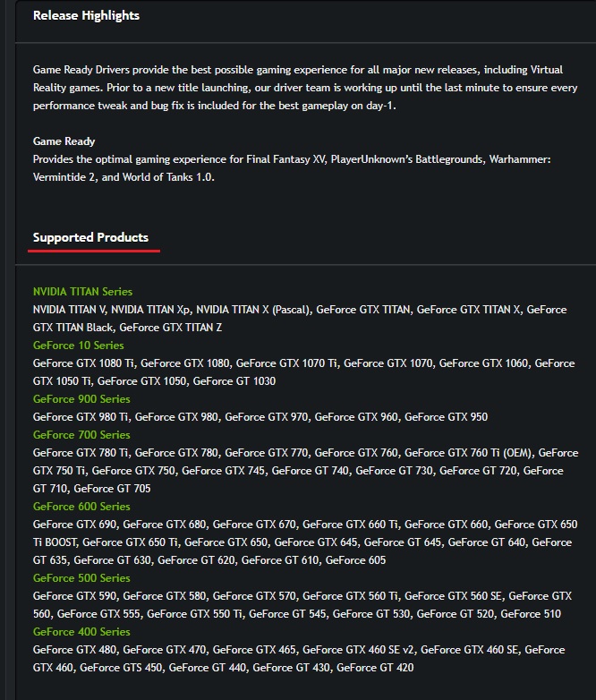Screen dimensions: 596x700
Task: Click the GeForce 600 Series heading
Action: tap(81, 507)
